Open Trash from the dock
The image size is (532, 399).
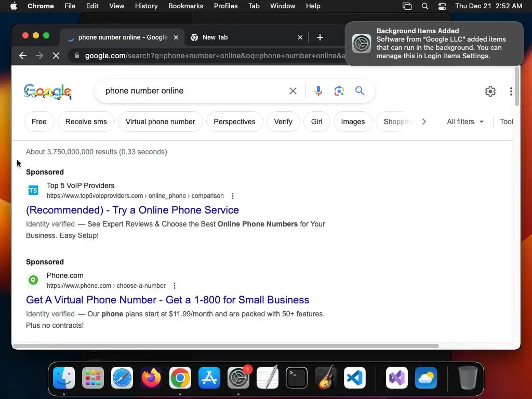coord(468,378)
